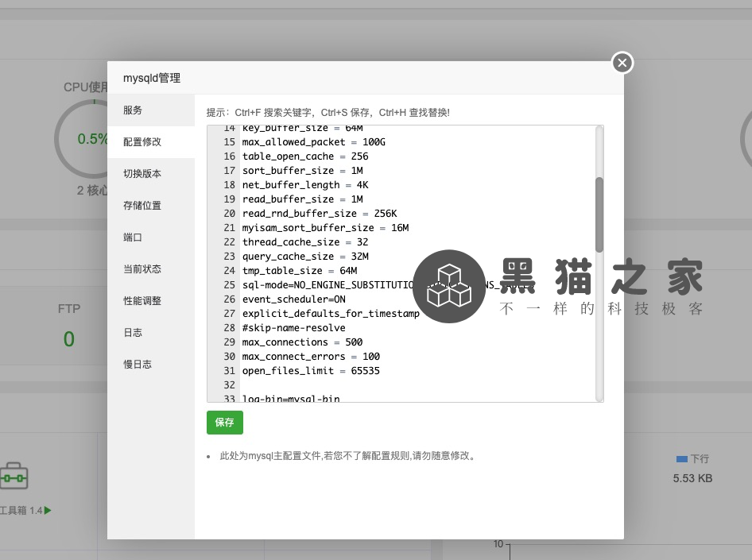The width and height of the screenshot is (752, 560).
Task: Close the mysqld管理 dialog
Action: (622, 63)
